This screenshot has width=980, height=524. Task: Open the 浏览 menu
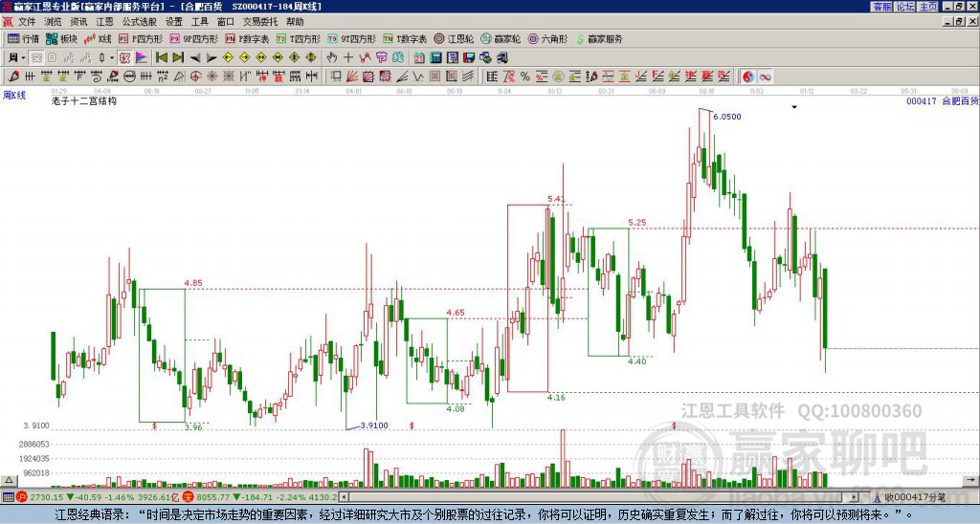point(53,22)
